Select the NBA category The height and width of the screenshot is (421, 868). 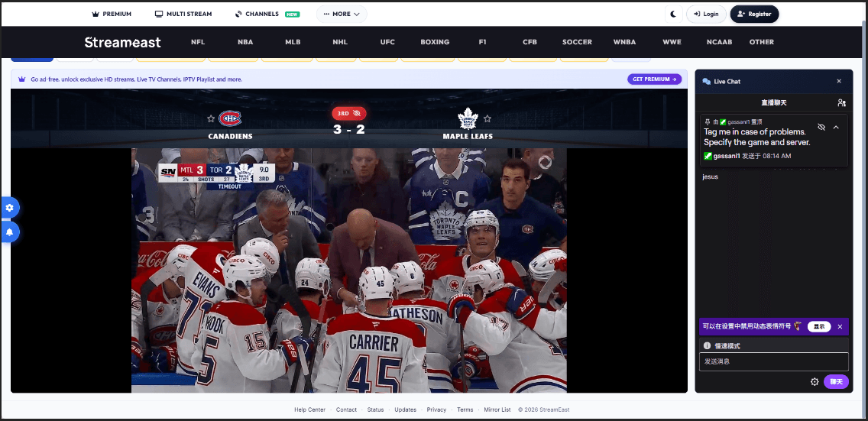tap(245, 42)
